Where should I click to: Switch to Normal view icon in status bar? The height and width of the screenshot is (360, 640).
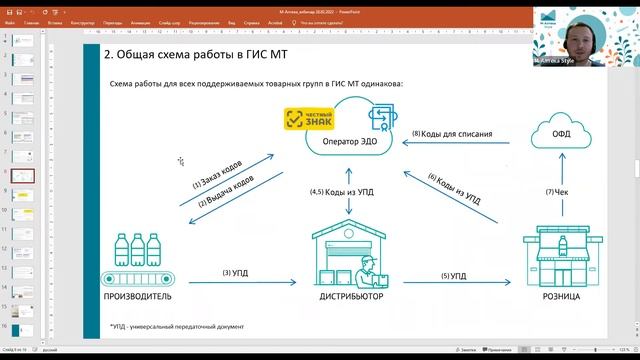pos(524,350)
